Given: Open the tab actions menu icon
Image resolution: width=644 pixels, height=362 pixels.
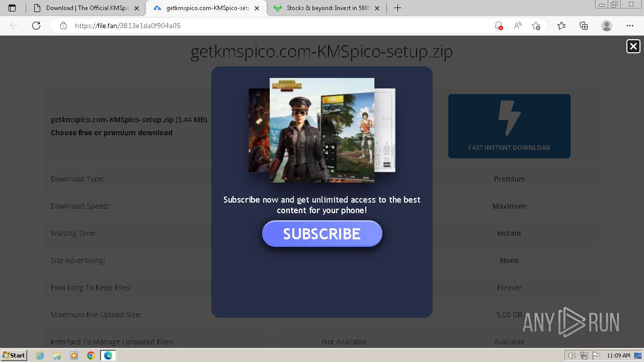Looking at the screenshot, I should [12, 8].
